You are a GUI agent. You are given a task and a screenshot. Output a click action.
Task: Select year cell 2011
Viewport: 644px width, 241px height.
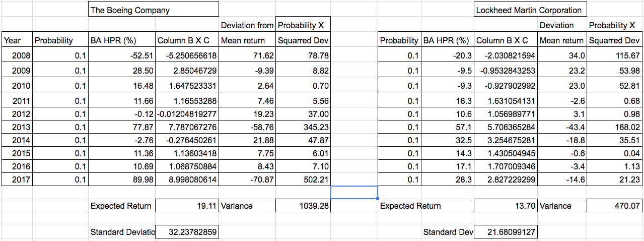tap(17, 100)
